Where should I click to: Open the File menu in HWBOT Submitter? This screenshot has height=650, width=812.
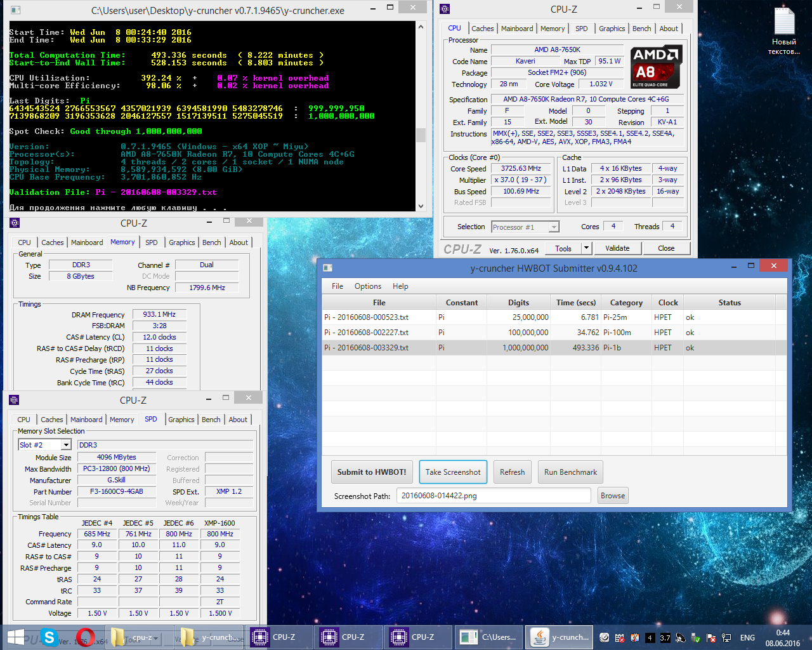(337, 286)
